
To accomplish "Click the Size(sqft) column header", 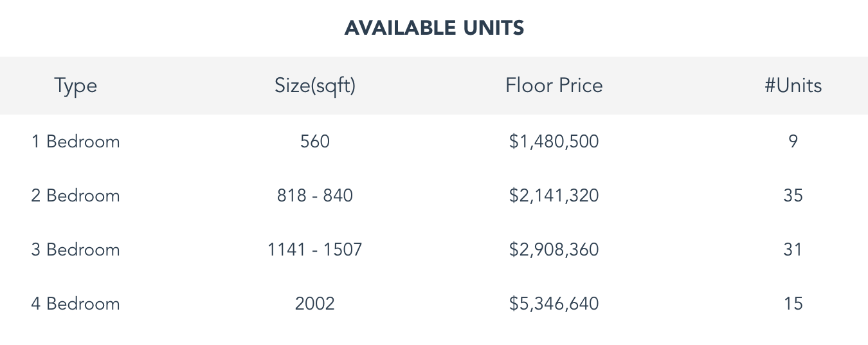I will click(x=315, y=86).
